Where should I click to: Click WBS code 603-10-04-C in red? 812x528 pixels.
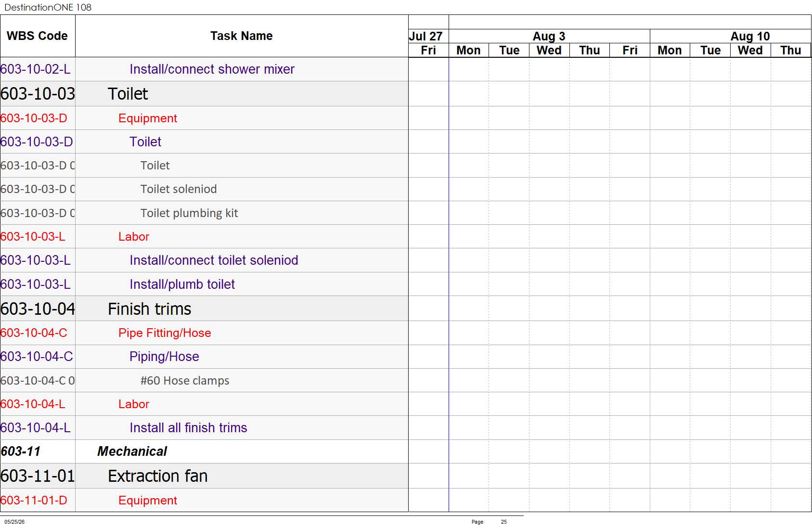(x=34, y=333)
